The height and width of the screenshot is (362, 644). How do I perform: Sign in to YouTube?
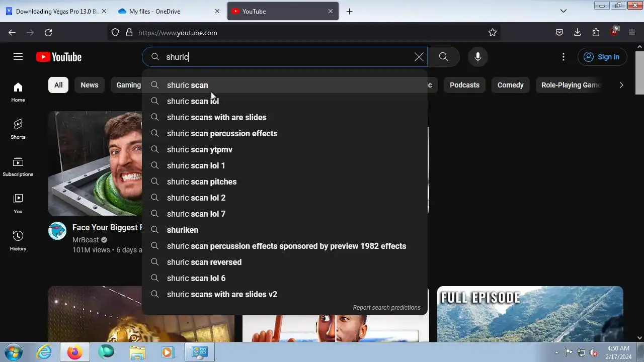(602, 57)
